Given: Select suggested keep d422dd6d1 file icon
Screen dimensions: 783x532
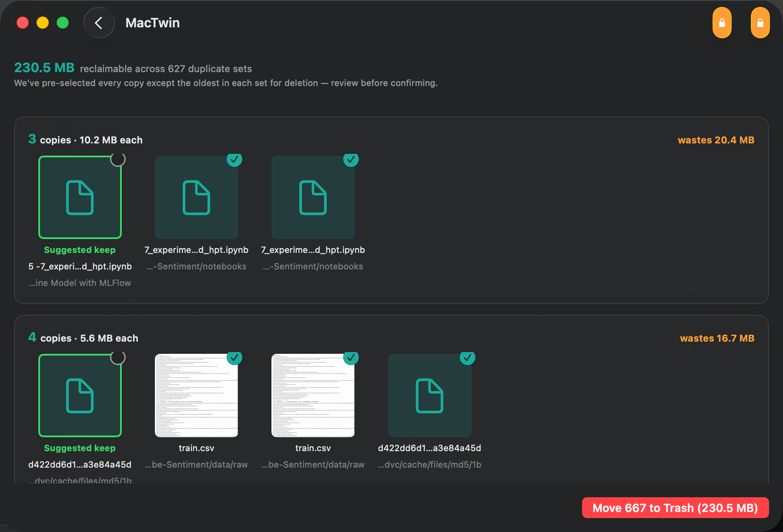Looking at the screenshot, I should (x=80, y=396).
